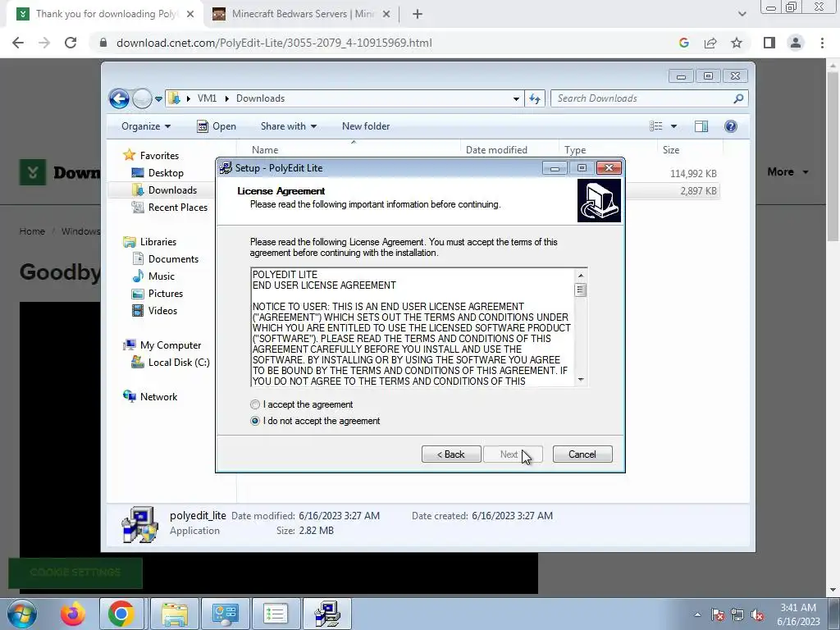Open the address bar history dropdown in Explorer
The height and width of the screenshot is (630, 840).
click(516, 98)
